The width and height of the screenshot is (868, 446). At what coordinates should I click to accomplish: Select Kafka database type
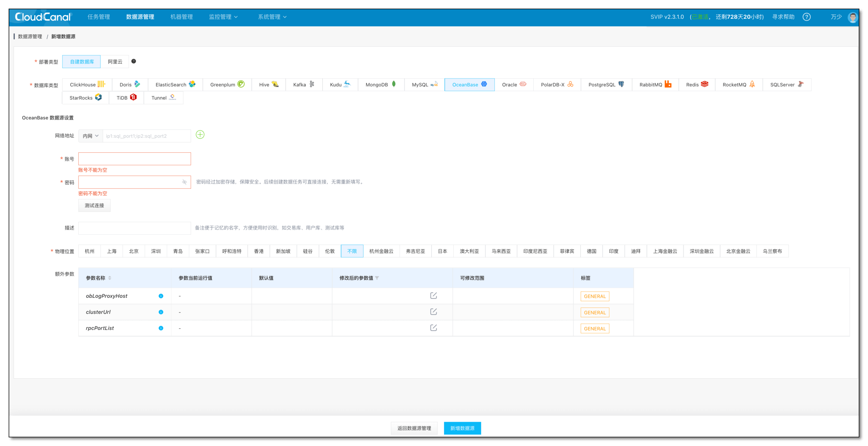coord(304,84)
